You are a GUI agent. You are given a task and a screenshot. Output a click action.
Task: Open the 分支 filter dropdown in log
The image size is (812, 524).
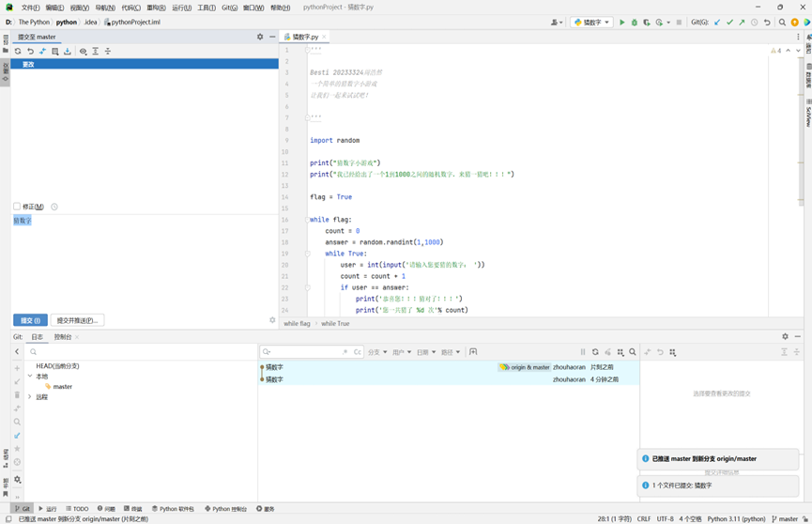pyautogui.click(x=377, y=352)
